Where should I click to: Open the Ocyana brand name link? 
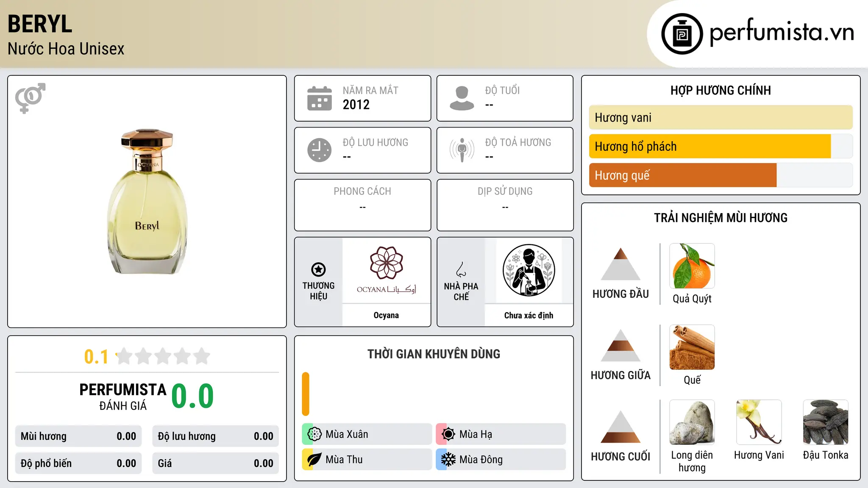(386, 315)
